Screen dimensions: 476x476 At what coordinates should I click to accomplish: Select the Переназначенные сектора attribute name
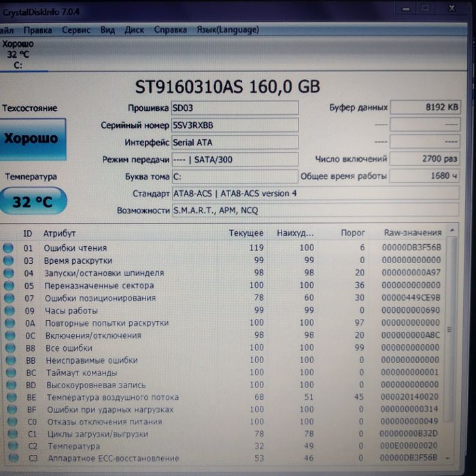click(99, 286)
